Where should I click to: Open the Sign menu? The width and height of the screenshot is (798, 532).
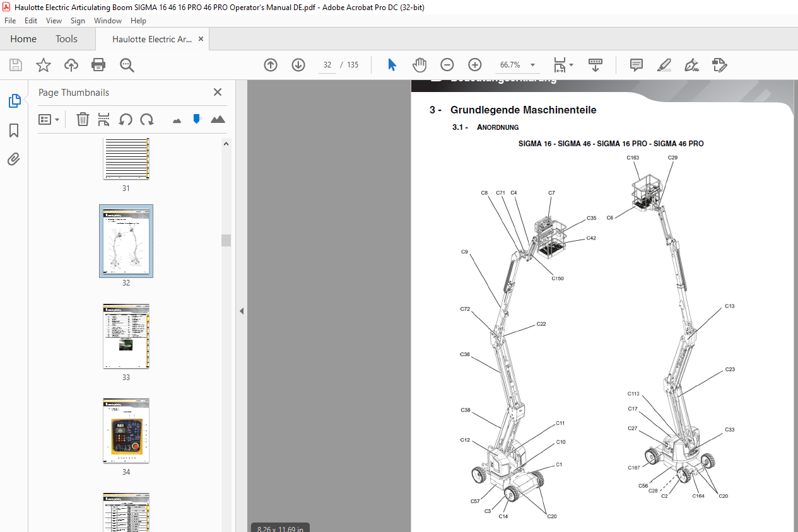click(78, 21)
